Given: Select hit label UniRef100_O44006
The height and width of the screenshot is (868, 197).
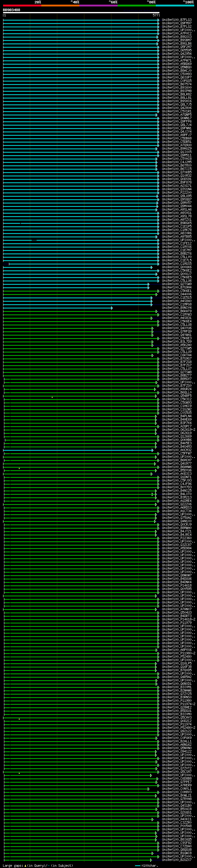Looking at the screenshot, I should pyautogui.click(x=177, y=294).
